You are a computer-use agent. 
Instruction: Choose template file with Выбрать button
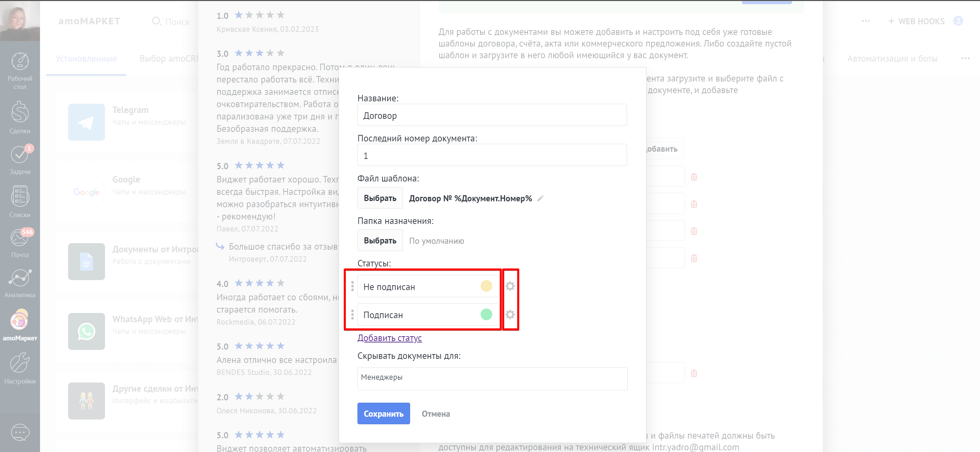coord(380,198)
